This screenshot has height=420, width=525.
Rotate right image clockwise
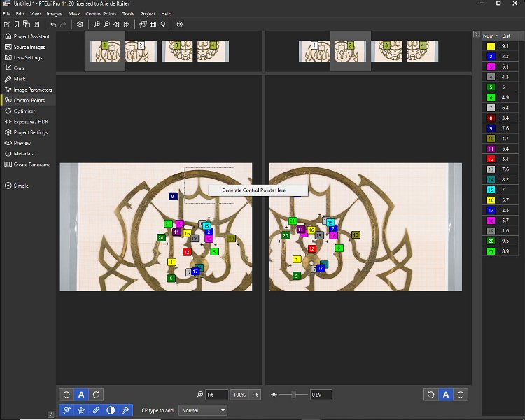coord(461,395)
